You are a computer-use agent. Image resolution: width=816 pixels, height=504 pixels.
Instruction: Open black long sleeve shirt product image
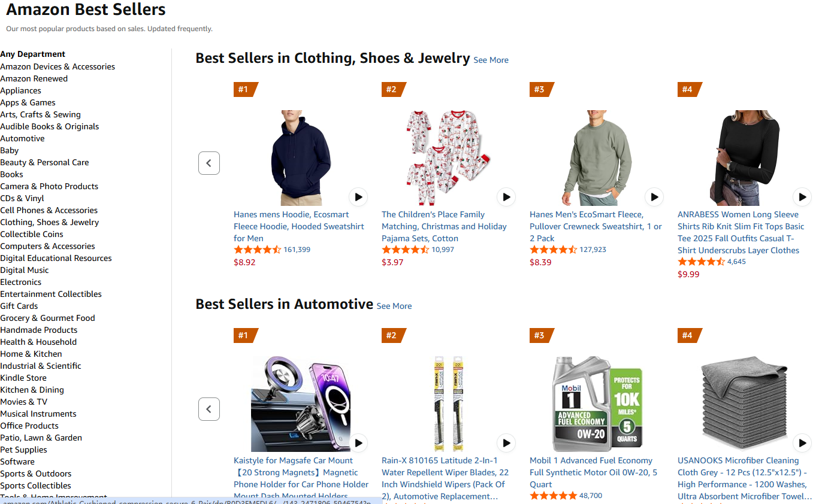pos(745,158)
